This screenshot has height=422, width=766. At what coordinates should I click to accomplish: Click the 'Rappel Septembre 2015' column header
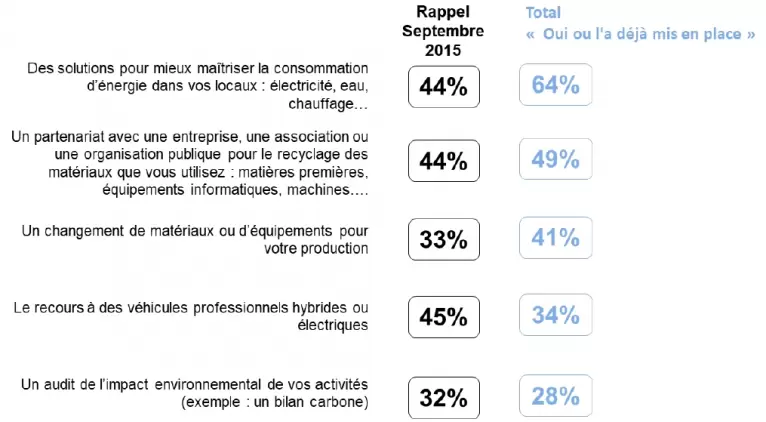443,31
